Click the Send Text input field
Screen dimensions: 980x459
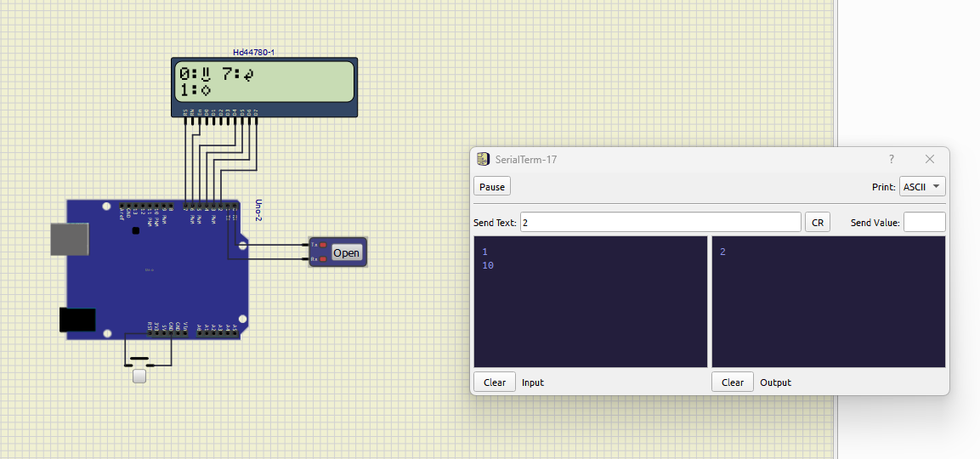click(x=660, y=223)
